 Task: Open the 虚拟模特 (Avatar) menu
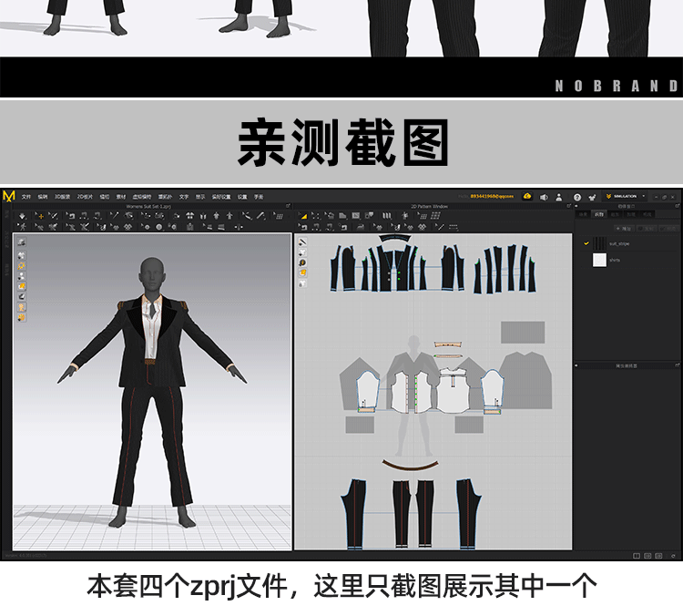coord(142,197)
